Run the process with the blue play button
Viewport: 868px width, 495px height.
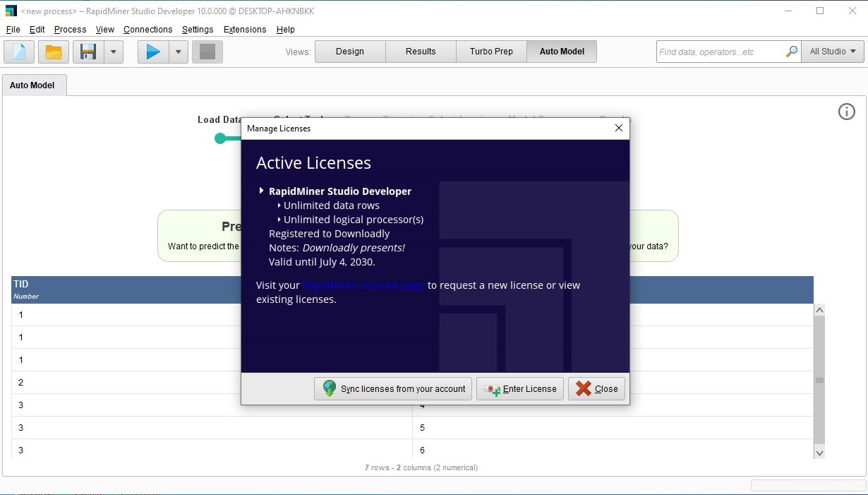tap(153, 52)
